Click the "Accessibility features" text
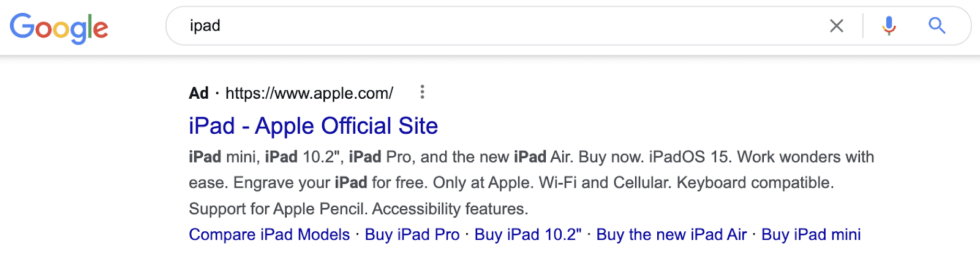Viewport: 980px width, 257px height. [450, 209]
